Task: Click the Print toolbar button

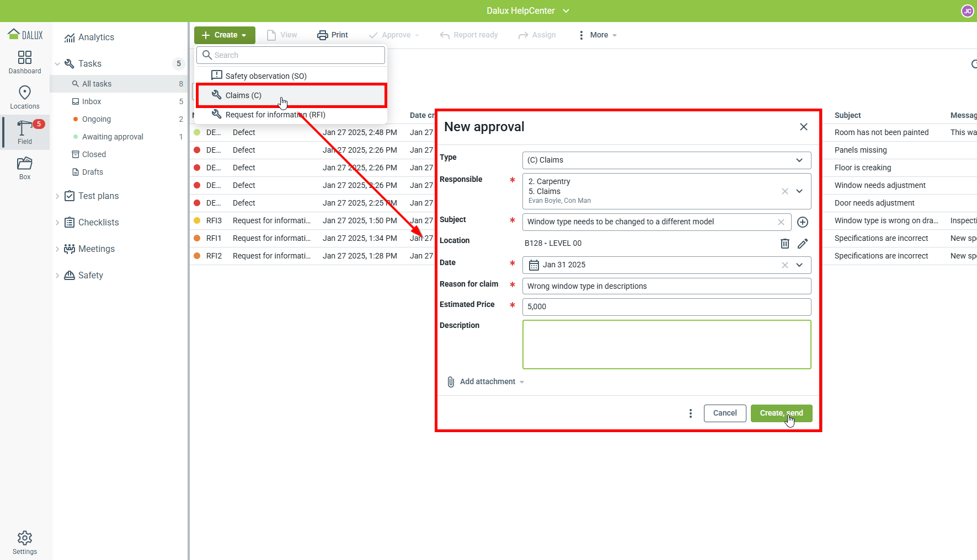Action: coord(333,35)
